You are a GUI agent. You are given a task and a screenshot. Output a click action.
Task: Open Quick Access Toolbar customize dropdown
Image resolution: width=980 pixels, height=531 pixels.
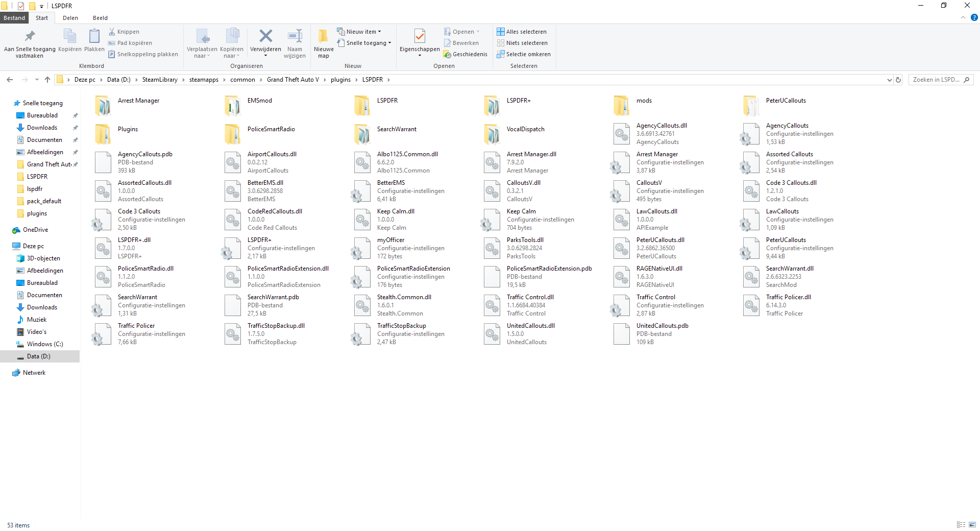[42, 6]
